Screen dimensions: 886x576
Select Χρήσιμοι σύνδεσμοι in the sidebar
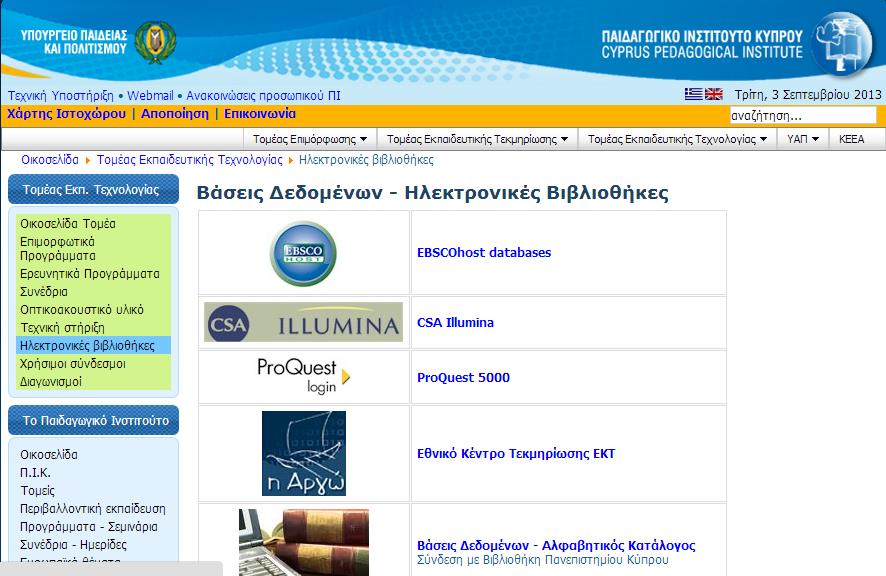[x=73, y=363]
